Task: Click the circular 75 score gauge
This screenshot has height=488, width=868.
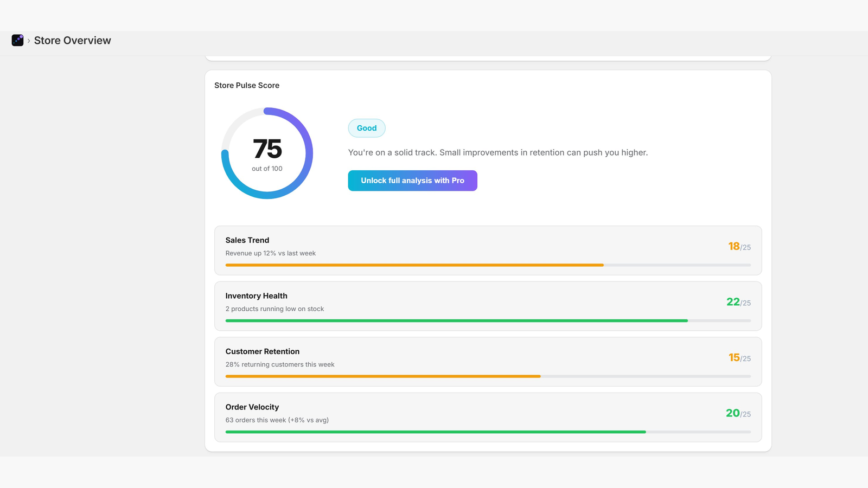Action: (267, 153)
